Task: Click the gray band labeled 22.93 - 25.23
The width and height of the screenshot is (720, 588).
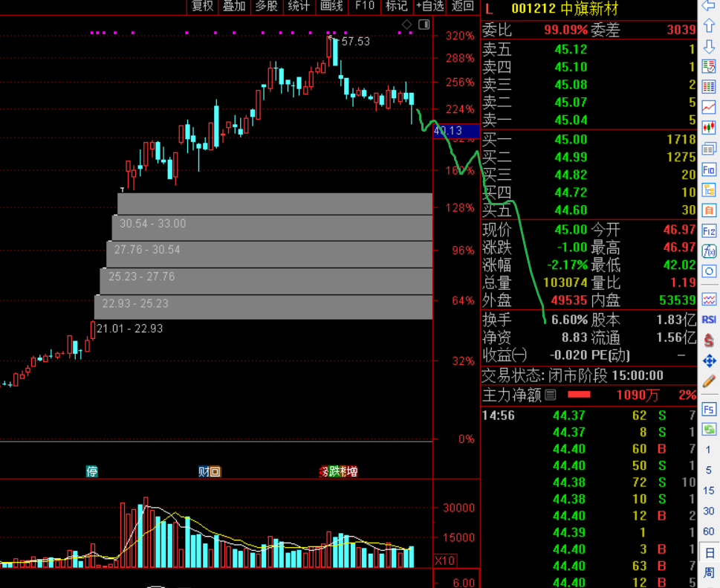Action: click(x=264, y=307)
